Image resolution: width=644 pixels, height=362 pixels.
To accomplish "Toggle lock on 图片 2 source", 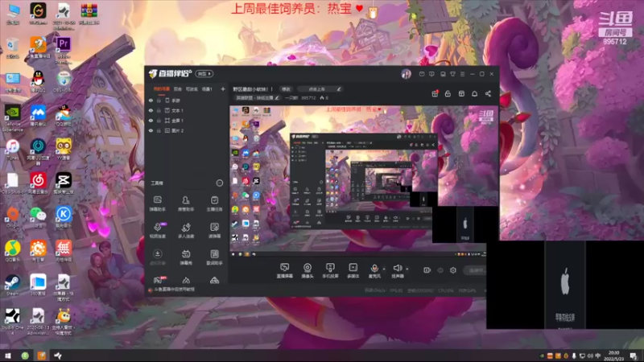I will point(159,130).
